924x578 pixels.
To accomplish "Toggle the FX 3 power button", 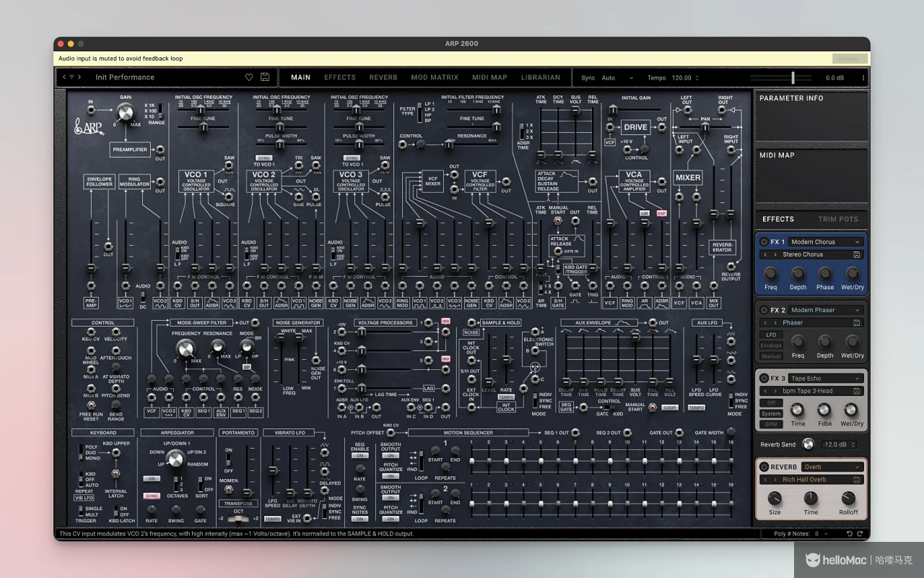I will tap(764, 378).
